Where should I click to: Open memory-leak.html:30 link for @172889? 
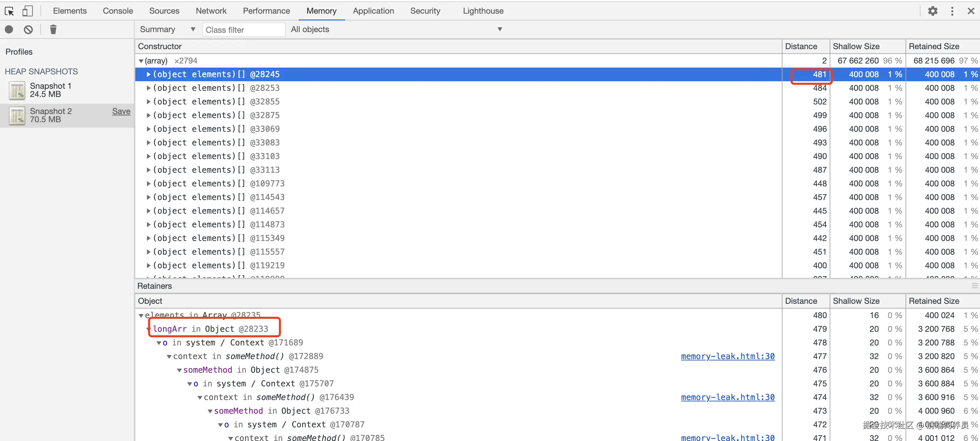point(727,356)
